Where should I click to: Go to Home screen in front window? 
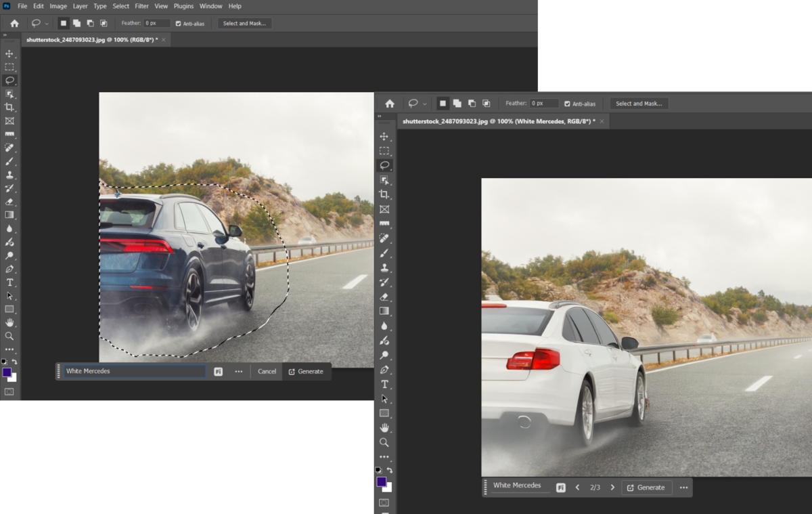click(390, 104)
